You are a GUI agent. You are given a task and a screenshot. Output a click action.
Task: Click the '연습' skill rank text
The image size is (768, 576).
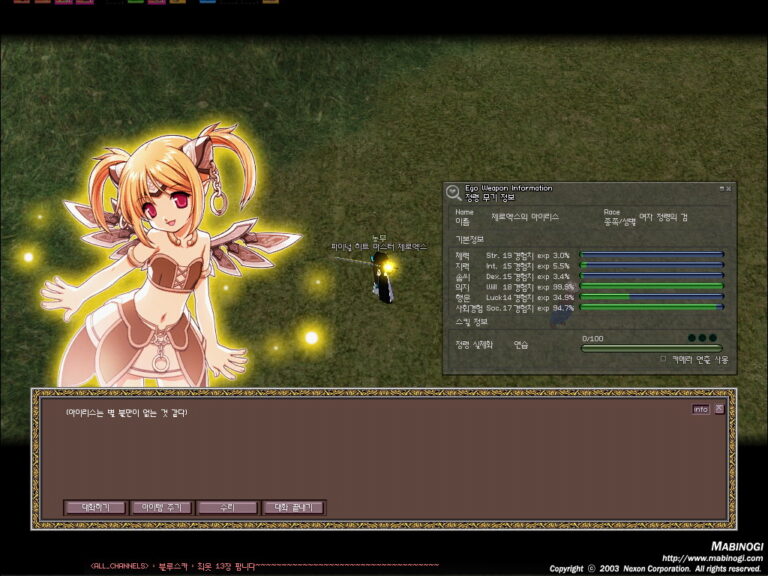click(x=521, y=345)
